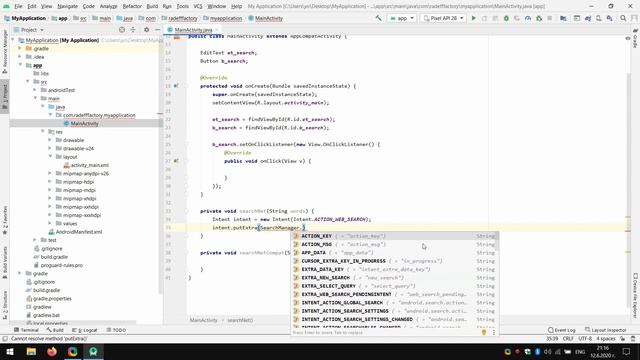Run the app with the green play button
The width and height of the screenshot is (640, 360).
pyautogui.click(x=473, y=18)
